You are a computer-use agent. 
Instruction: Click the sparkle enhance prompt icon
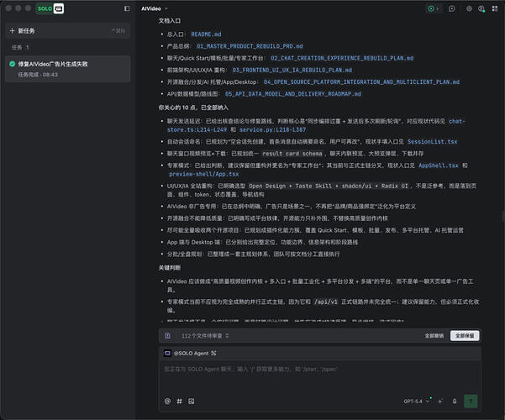[440, 401]
